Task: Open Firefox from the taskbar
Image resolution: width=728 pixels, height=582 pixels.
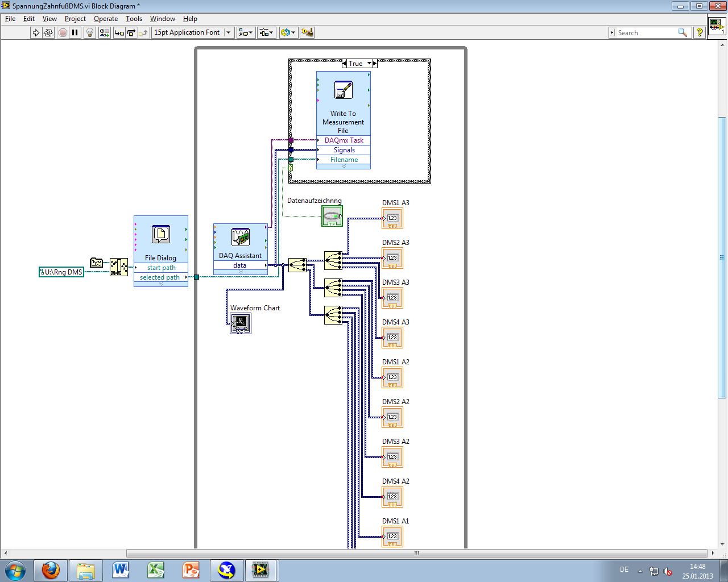Action: click(51, 570)
